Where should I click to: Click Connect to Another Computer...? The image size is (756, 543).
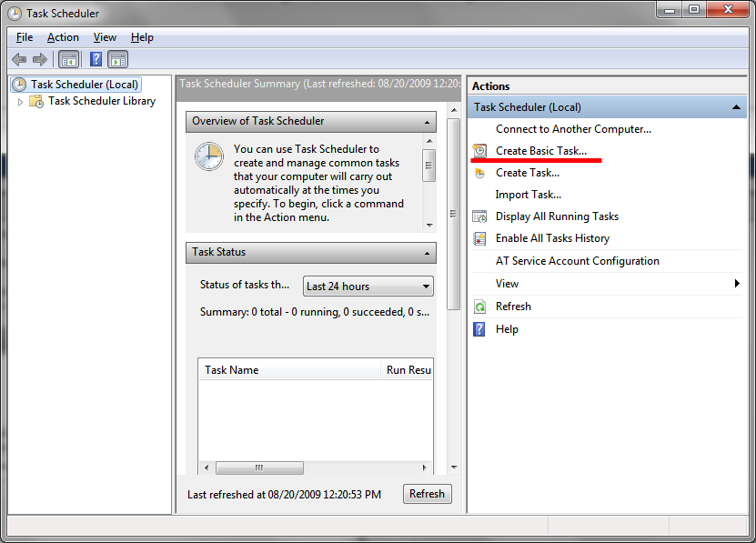pyautogui.click(x=573, y=129)
